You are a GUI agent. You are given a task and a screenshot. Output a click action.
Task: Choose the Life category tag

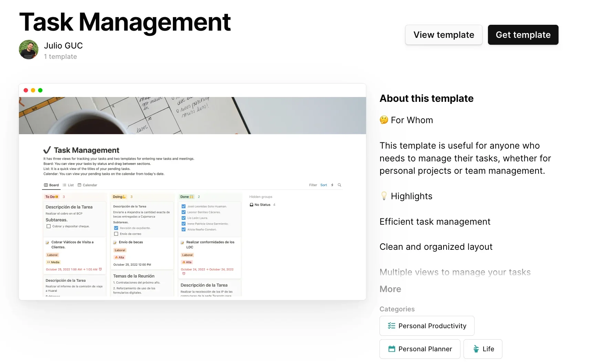482,349
